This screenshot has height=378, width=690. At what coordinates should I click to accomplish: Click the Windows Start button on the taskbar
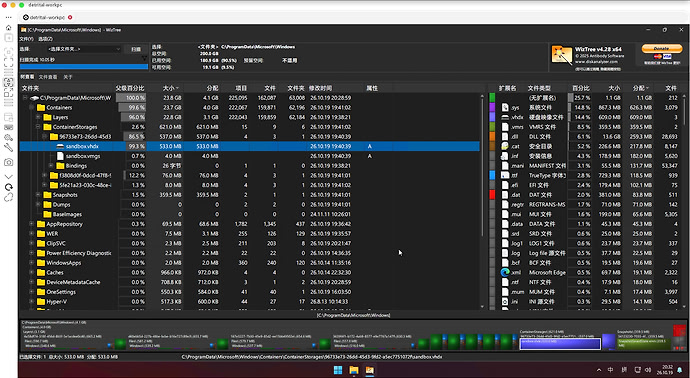point(338,370)
